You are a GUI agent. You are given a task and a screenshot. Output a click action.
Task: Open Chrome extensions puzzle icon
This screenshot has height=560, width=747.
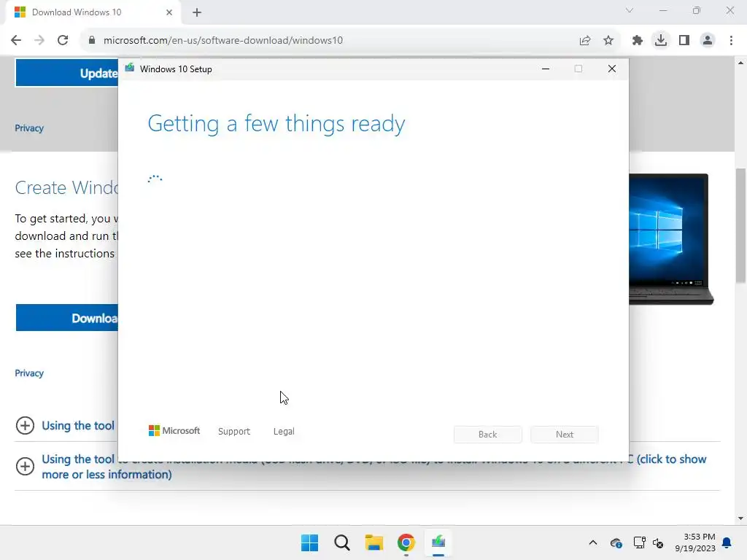(x=638, y=41)
